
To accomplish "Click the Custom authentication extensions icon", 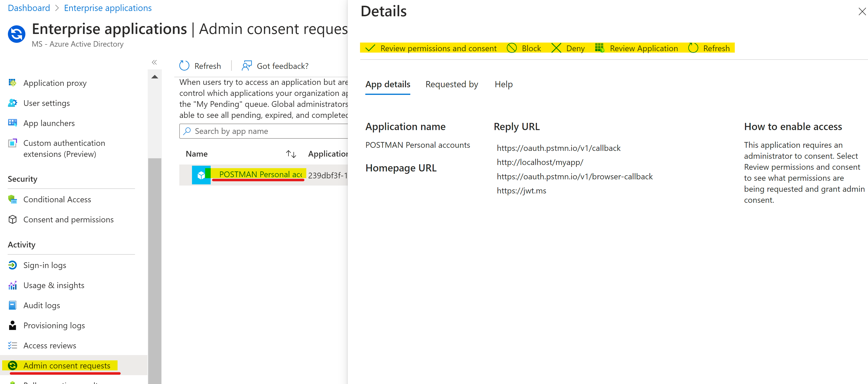I will [x=12, y=143].
